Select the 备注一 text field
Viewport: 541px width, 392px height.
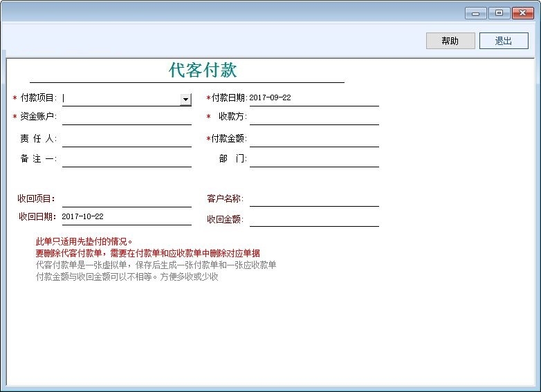click(x=127, y=159)
